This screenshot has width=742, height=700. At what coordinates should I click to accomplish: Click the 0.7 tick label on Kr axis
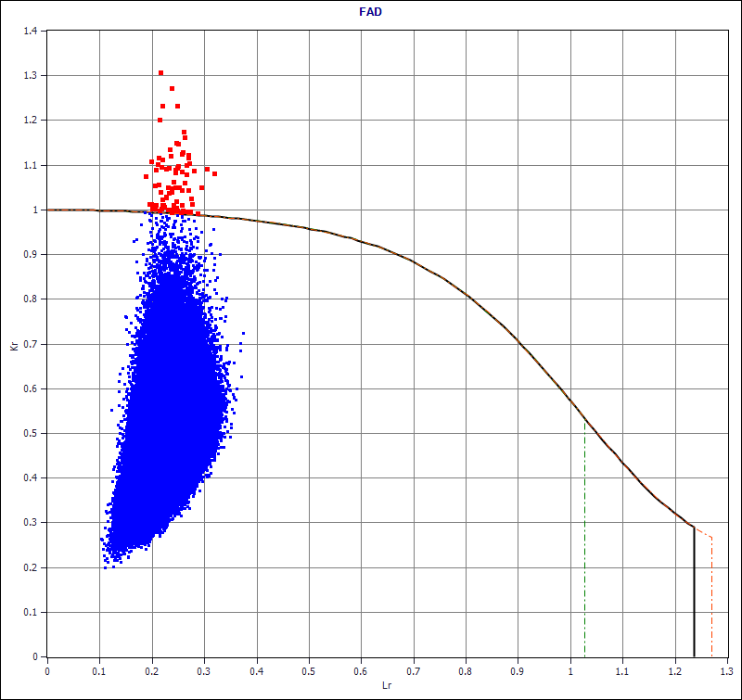coord(32,345)
